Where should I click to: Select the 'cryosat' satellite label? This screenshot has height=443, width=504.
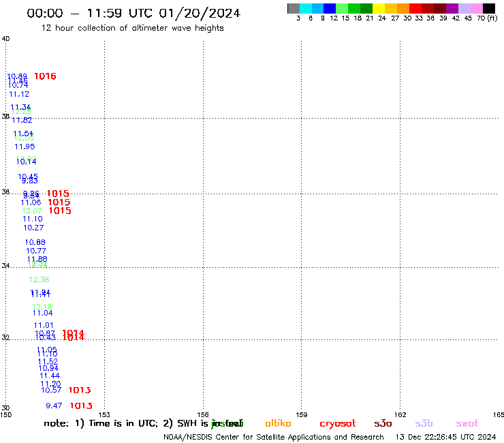click(x=338, y=424)
